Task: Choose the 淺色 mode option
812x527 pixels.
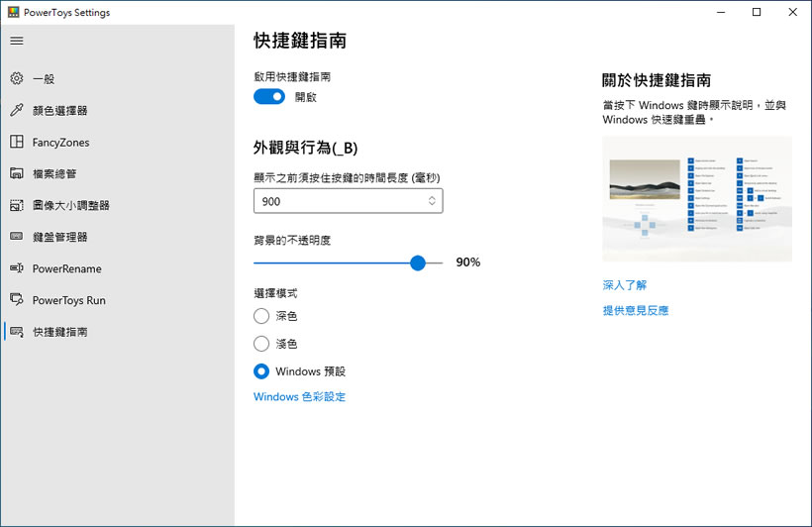Action: (261, 344)
